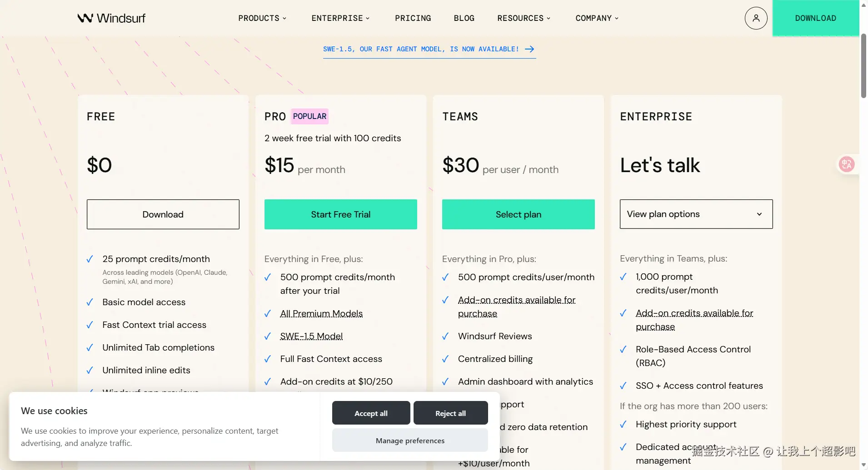The height and width of the screenshot is (470, 868).
Task: Open the user account profile icon
Action: pos(756,18)
